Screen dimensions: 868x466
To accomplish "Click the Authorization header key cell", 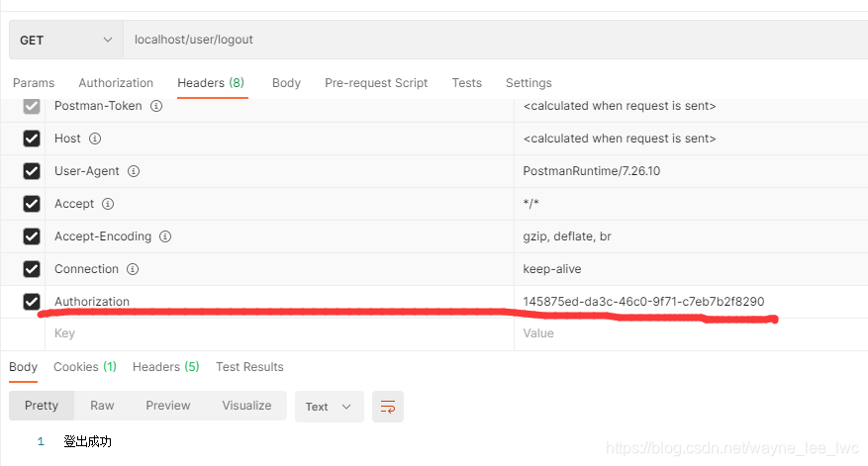I will pos(279,302).
